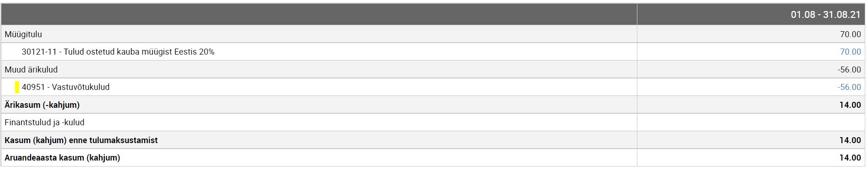Click Kasum (kahjum) enne tulumaksustamist label
This screenshot has height=172, width=868.
click(x=81, y=140)
